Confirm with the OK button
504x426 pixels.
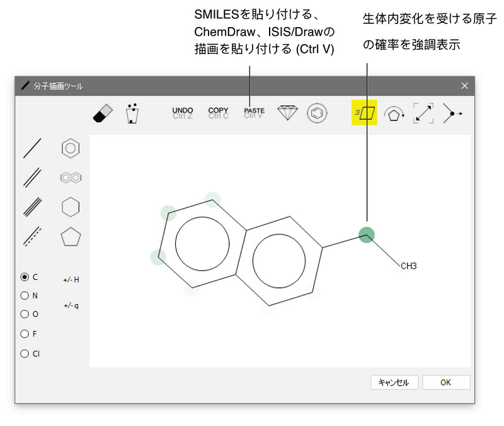coord(446,383)
